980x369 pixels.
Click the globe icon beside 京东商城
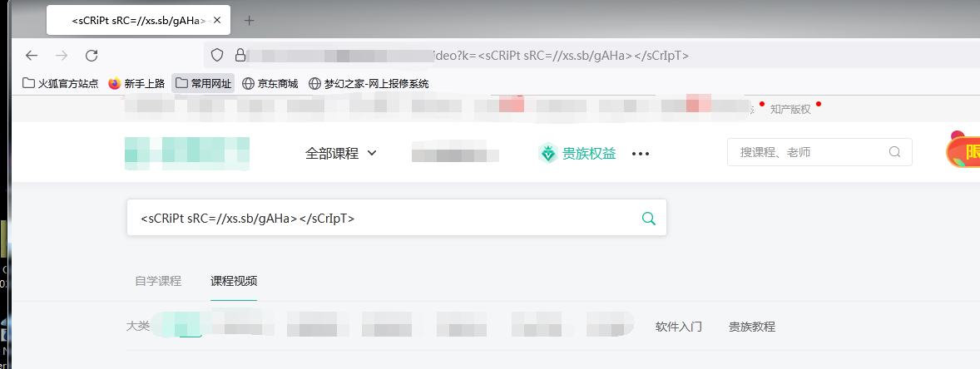pyautogui.click(x=248, y=83)
